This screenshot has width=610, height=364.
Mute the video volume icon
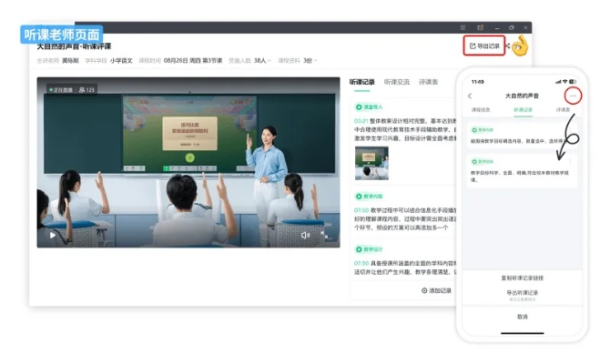305,235
